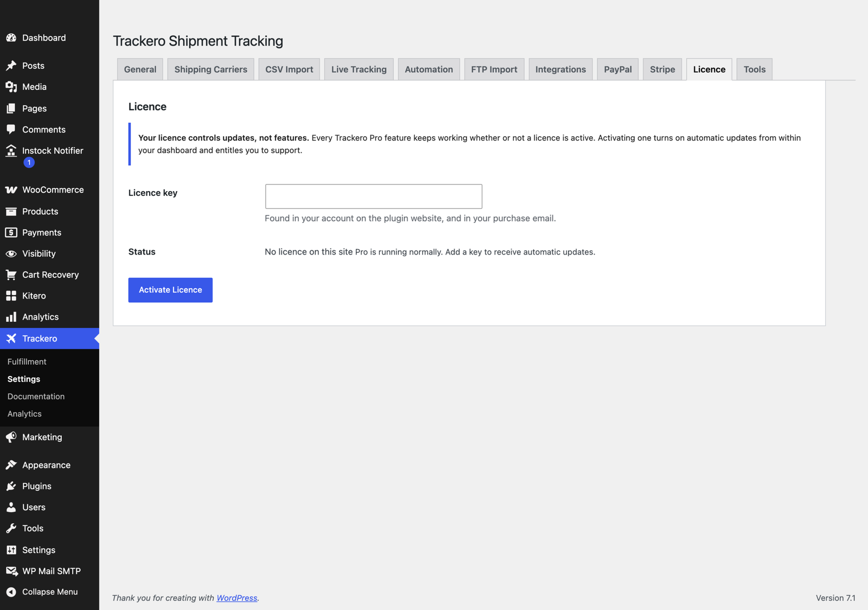Click the Tools wrench icon in sidebar
Screen dimensions: 868x610
coord(11,529)
